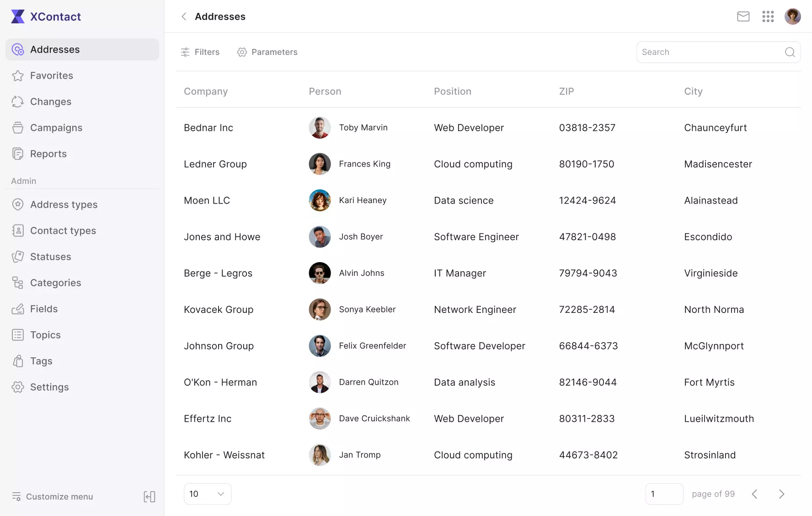Click the Statuses icon
Screen dimensions: 812x516
tap(18, 257)
